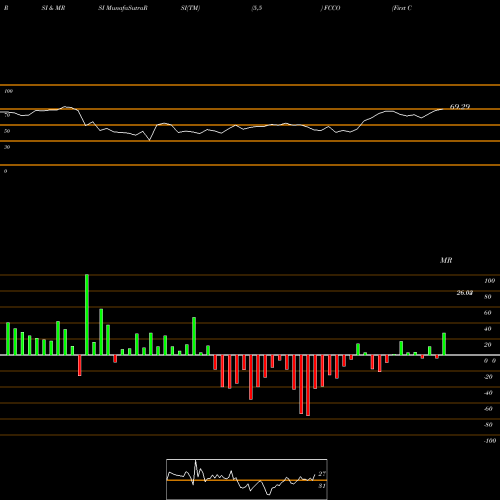Click the RSI line's lowest dip point
Screen dimensions: 500x500
click(x=149, y=140)
